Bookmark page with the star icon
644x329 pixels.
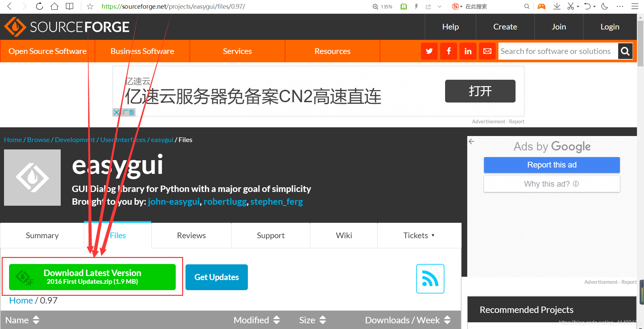pos(90,6)
